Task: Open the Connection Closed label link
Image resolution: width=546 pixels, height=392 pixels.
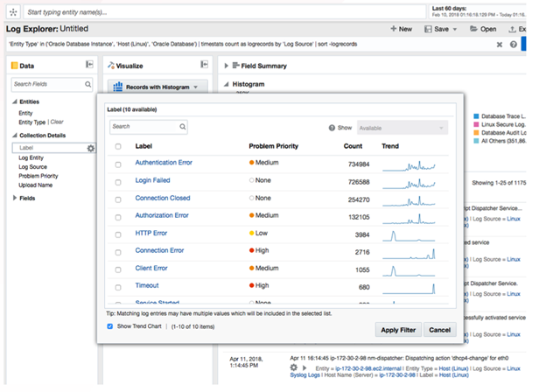Action: tap(162, 198)
